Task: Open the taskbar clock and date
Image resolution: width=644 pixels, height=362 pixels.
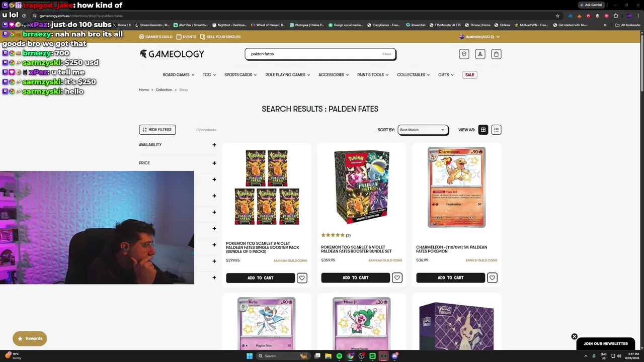Action: [633, 356]
